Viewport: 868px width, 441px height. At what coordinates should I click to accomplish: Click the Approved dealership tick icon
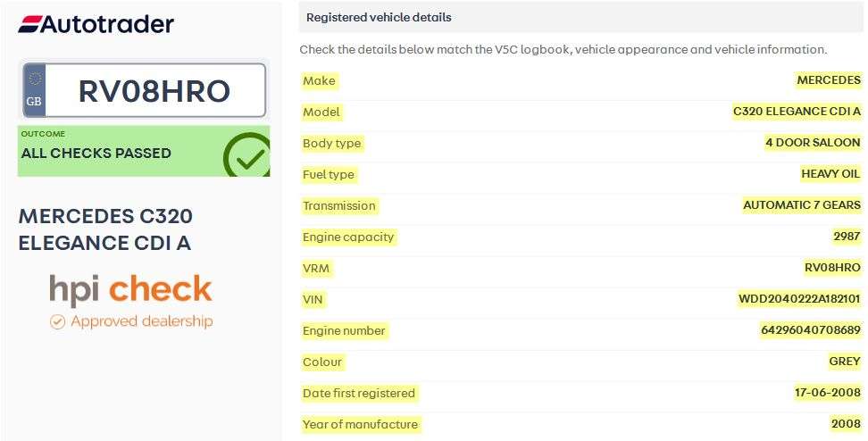pos(57,321)
